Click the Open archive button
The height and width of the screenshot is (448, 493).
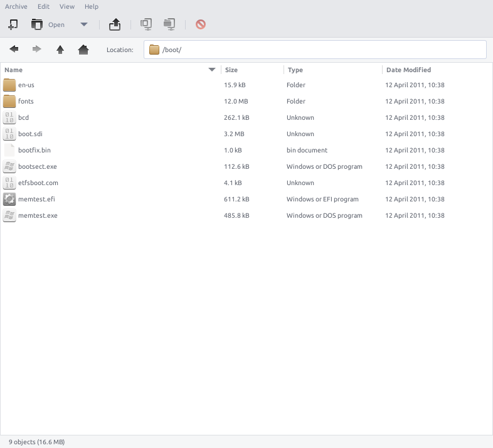click(x=48, y=24)
